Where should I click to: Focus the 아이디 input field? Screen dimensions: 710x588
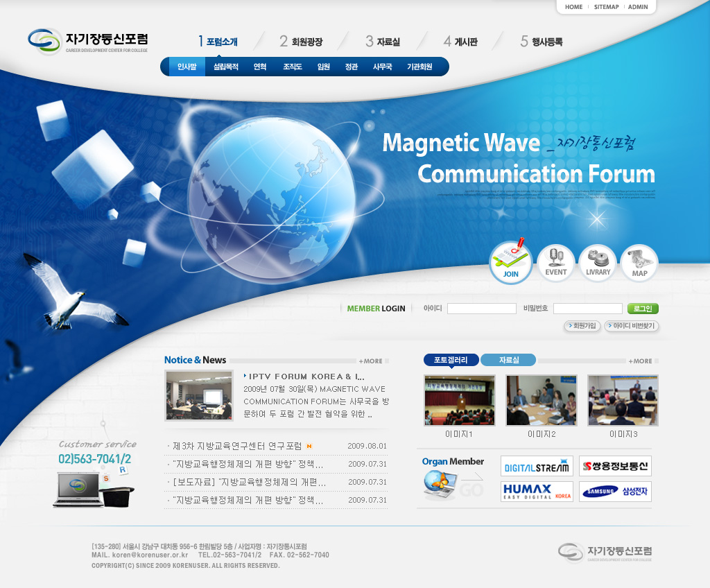pyautogui.click(x=481, y=309)
